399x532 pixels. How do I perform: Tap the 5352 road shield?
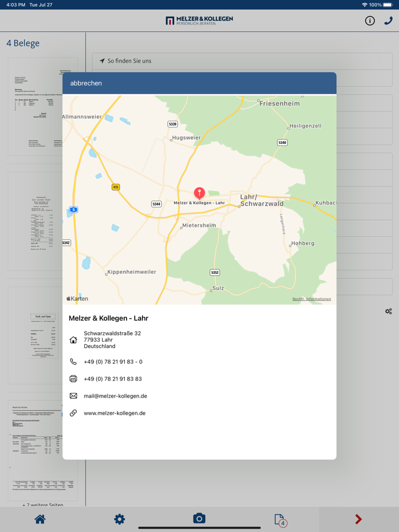point(215,272)
